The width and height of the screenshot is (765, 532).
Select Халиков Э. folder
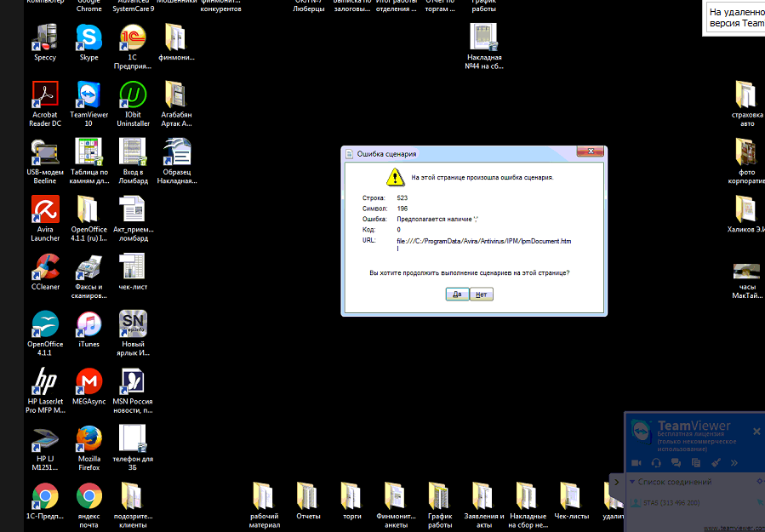tap(747, 215)
